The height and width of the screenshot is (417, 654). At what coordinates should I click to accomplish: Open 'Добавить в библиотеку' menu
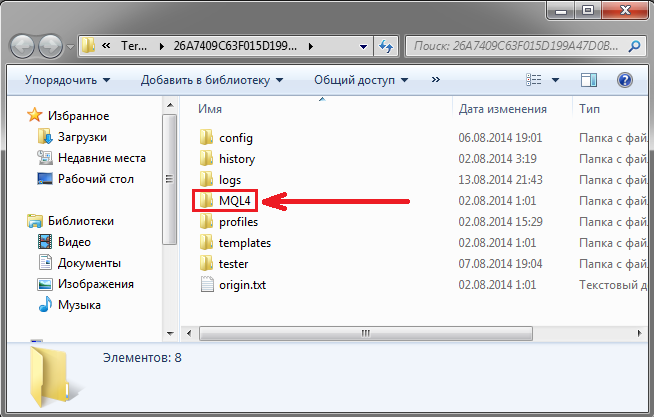[x=212, y=80]
